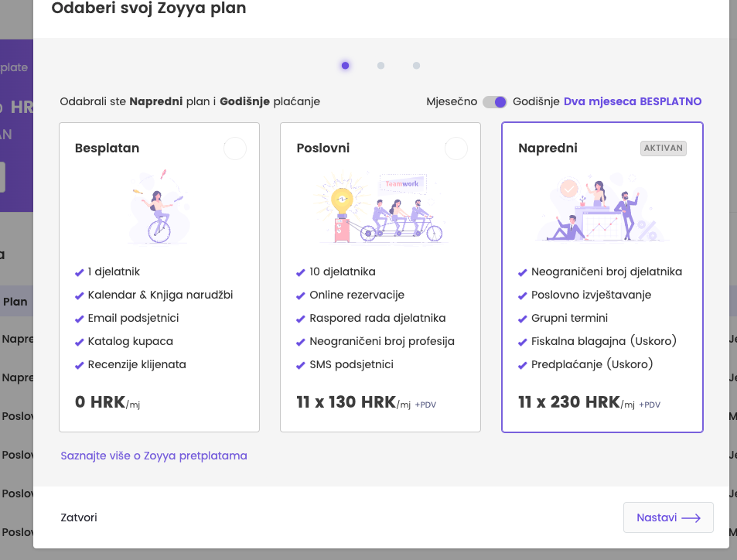Click the Napredni plan business illustration
The image size is (737, 560).
tap(602, 208)
